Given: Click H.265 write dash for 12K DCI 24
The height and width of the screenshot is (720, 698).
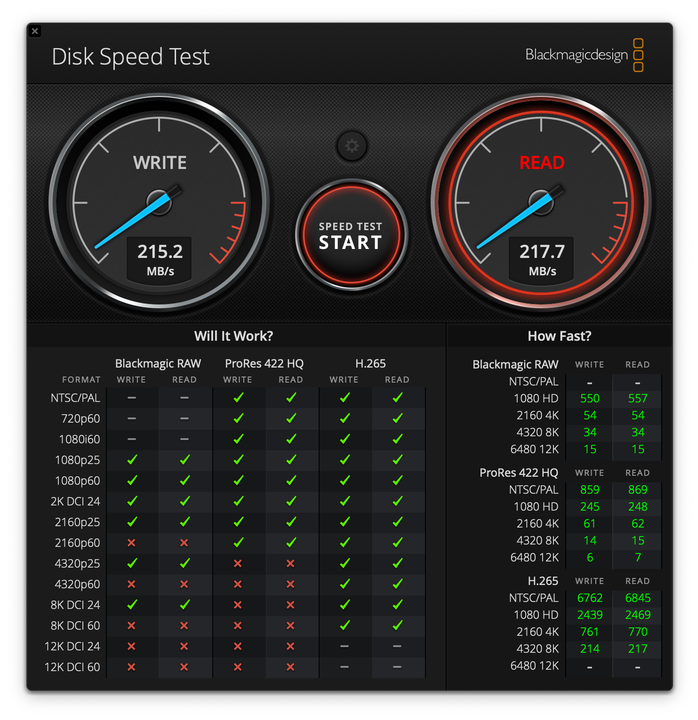Looking at the screenshot, I should click(x=344, y=647).
